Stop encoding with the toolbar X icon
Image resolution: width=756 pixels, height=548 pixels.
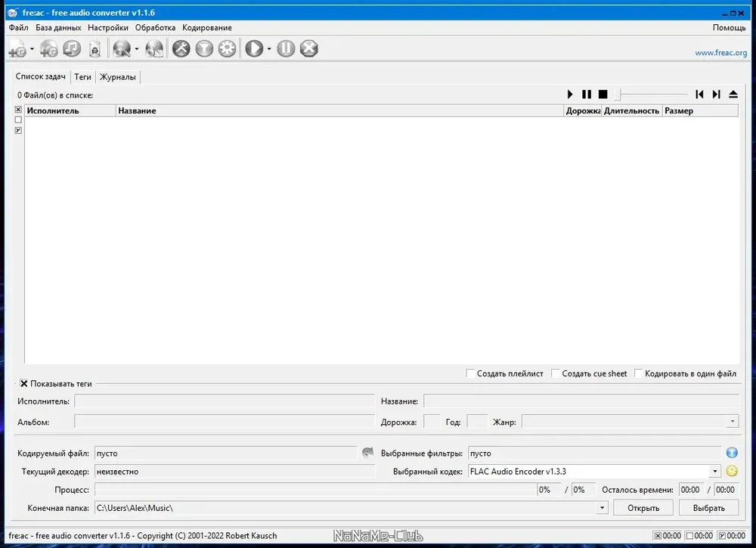[309, 48]
